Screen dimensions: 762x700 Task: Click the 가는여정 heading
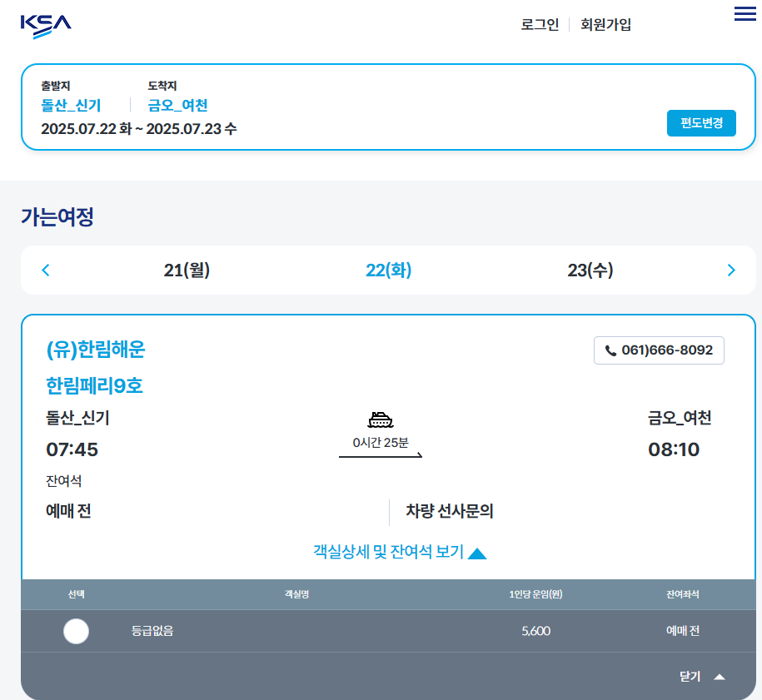57,216
